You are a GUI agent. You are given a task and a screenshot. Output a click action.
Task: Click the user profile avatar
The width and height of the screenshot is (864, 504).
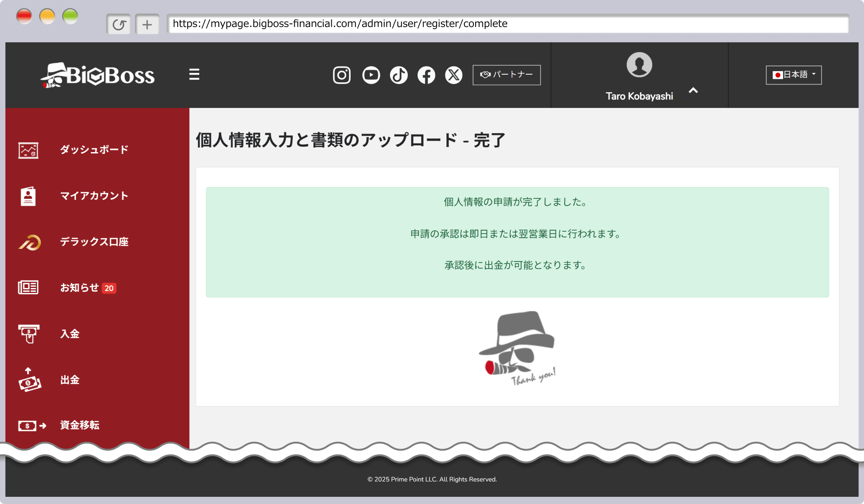click(x=639, y=65)
